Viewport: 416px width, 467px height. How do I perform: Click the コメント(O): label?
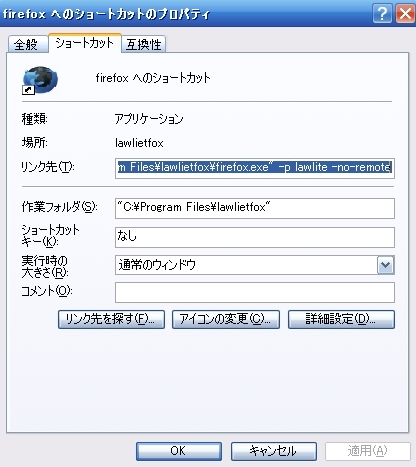point(47,291)
